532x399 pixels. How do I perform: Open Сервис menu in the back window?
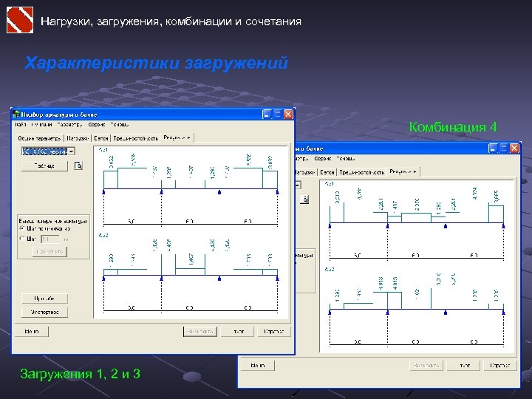[323, 158]
